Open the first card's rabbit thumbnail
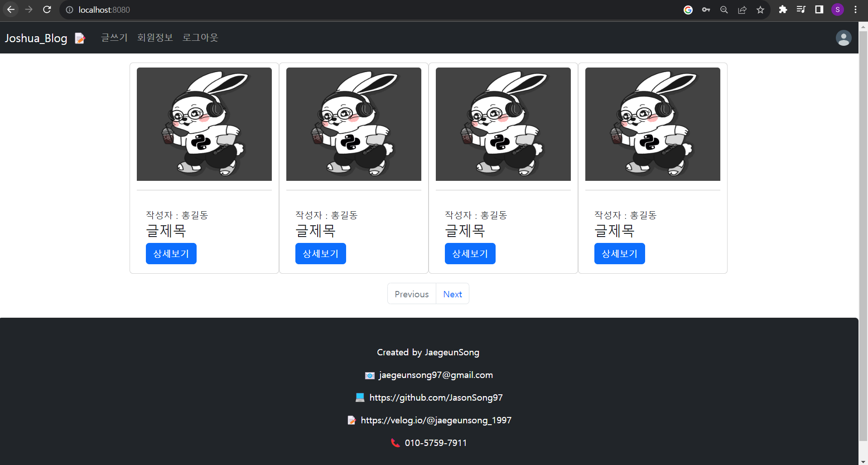Viewport: 868px width, 465px height. click(x=204, y=124)
